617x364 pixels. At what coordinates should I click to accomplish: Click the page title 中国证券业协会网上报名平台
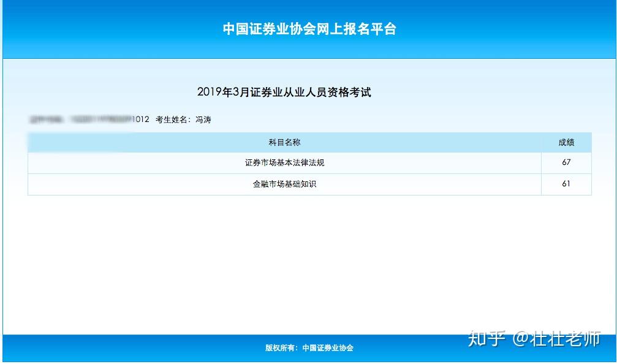point(309,29)
